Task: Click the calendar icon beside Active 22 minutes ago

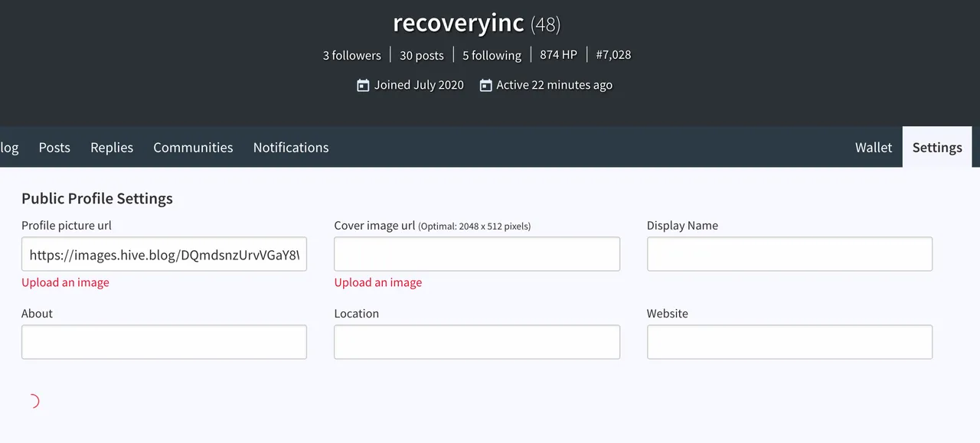Action: [x=485, y=85]
